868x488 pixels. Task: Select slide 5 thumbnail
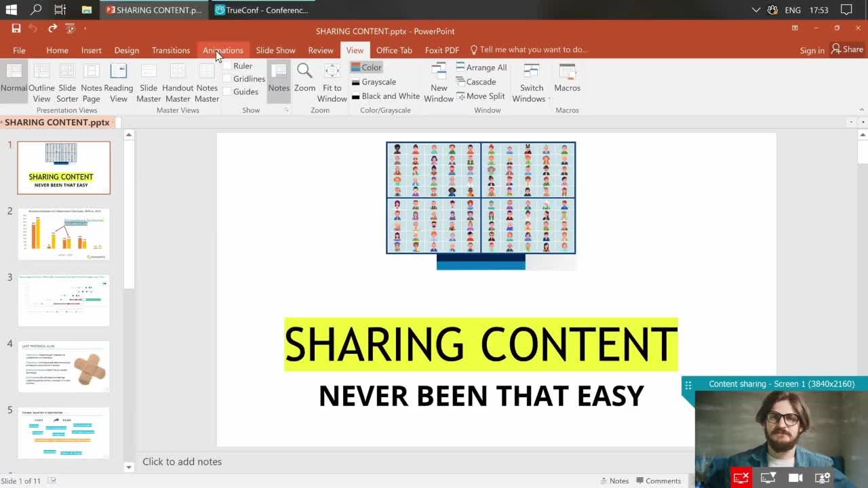64,433
